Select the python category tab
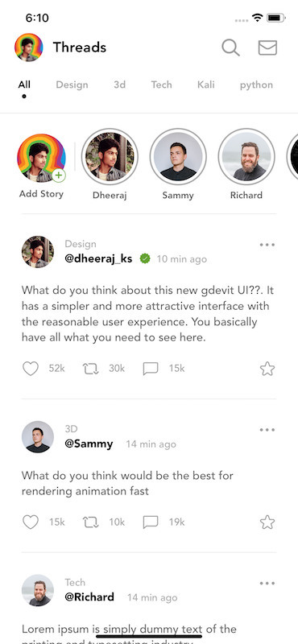Viewport: 298px width, 644px height. pos(256,85)
